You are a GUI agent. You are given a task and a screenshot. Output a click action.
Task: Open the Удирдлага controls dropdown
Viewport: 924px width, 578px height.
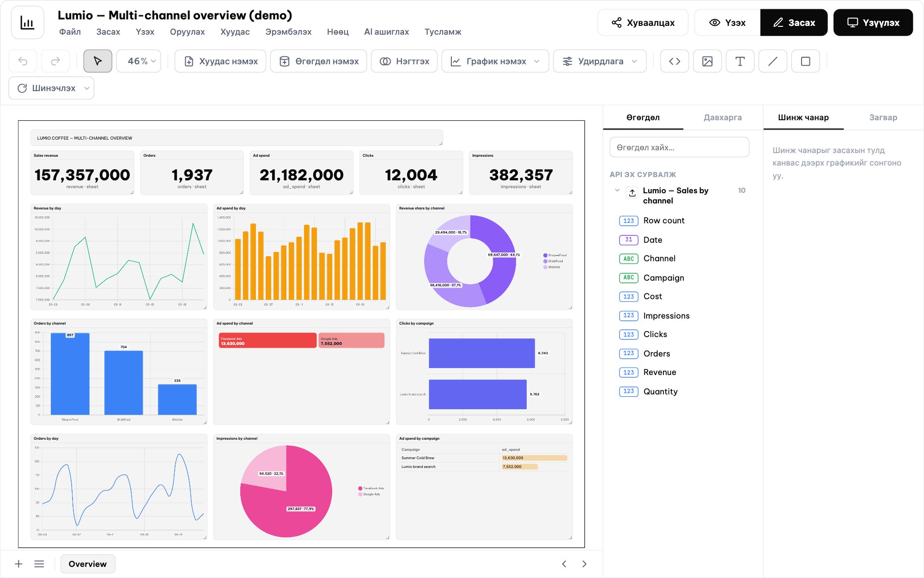(x=600, y=61)
